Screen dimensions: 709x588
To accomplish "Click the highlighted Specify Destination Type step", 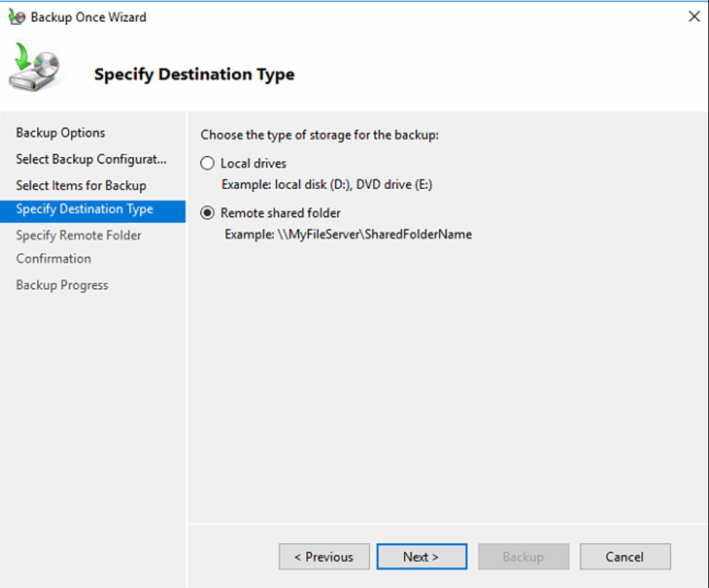I will pos(85,209).
